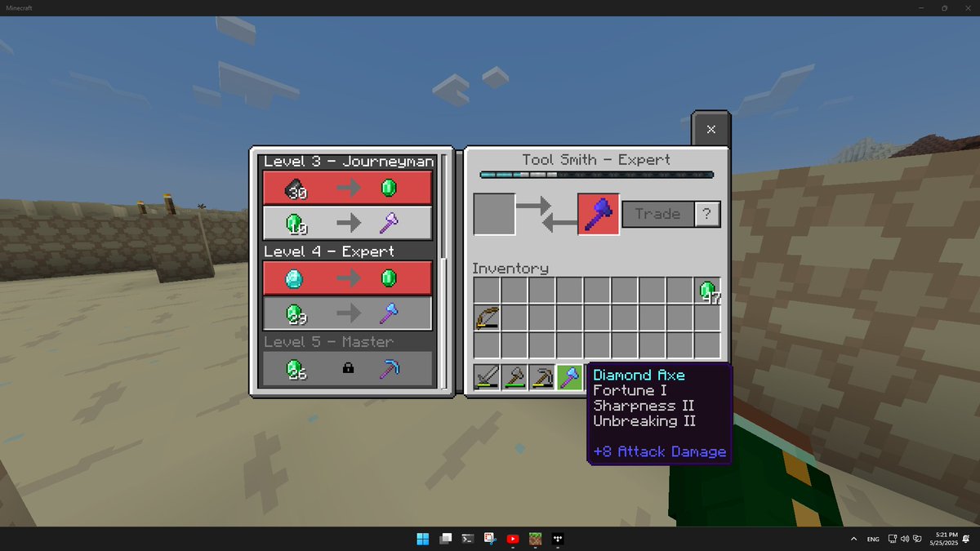The width and height of the screenshot is (980, 551).
Task: Minimize the Minecraft window
Action: [x=920, y=7]
